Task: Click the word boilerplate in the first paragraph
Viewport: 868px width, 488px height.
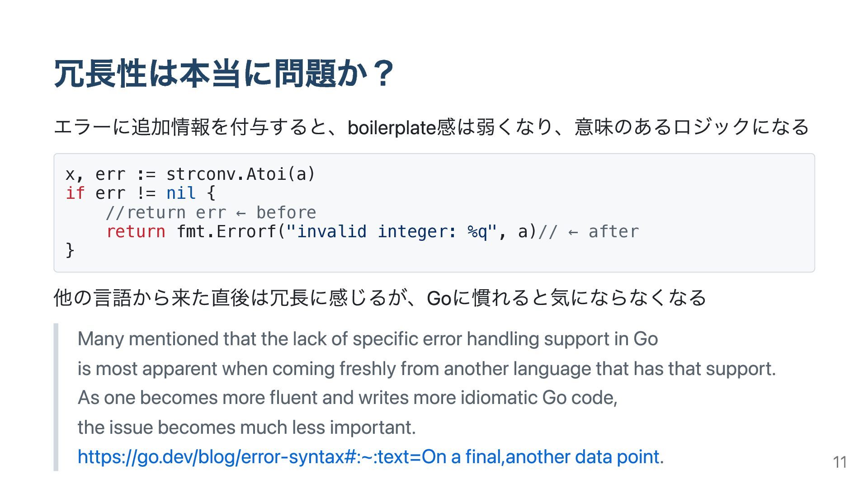Action: [392, 127]
